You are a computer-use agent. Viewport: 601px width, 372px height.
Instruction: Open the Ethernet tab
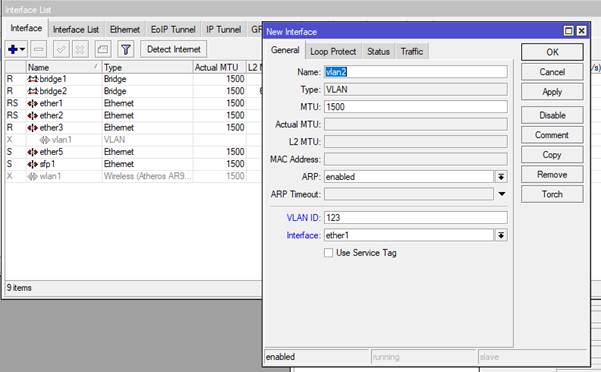125,29
